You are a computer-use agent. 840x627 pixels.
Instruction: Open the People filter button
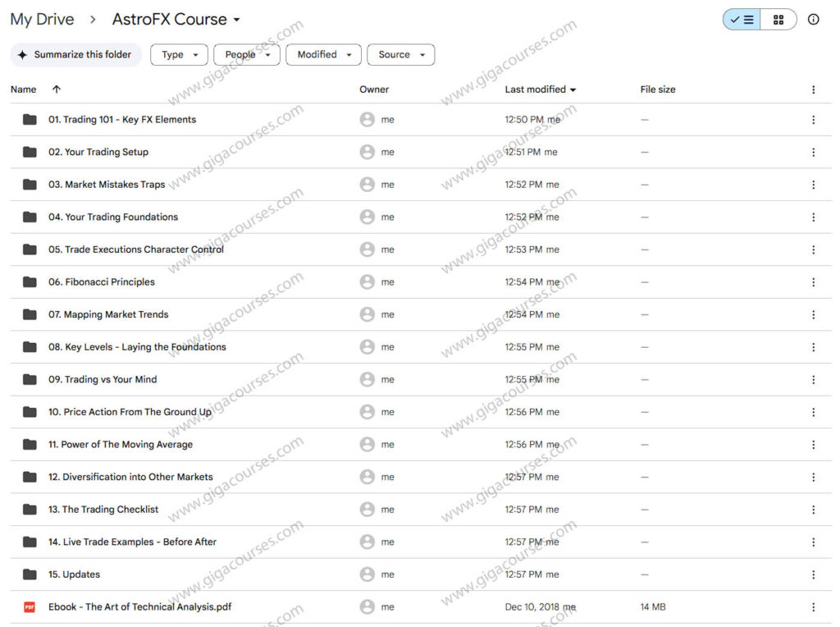pyautogui.click(x=246, y=54)
